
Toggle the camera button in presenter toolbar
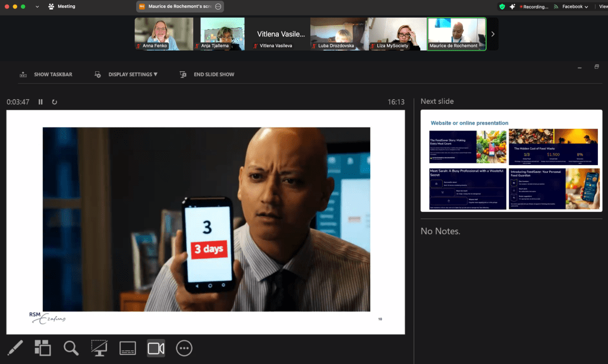[x=156, y=348]
